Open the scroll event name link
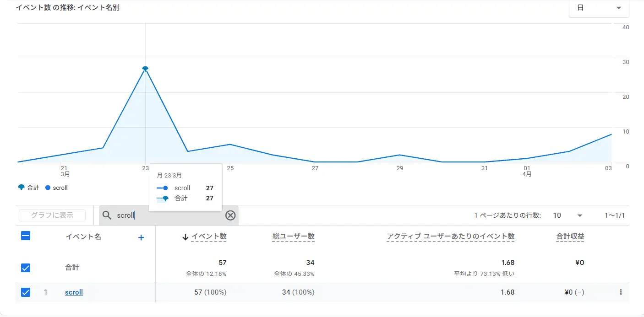Image resolution: width=644 pixels, height=317 pixels. 73,292
